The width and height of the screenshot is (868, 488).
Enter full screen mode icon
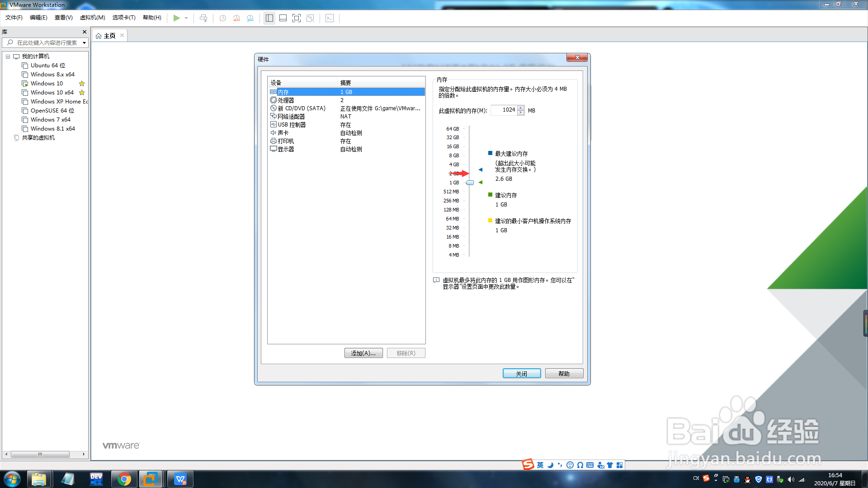click(297, 18)
